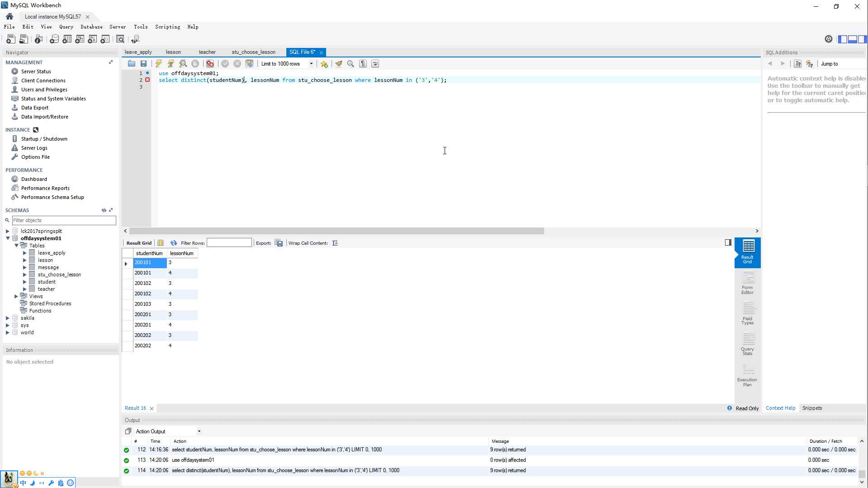Image resolution: width=868 pixels, height=488 pixels.
Task: Refresh the result grid data
Action: click(174, 243)
